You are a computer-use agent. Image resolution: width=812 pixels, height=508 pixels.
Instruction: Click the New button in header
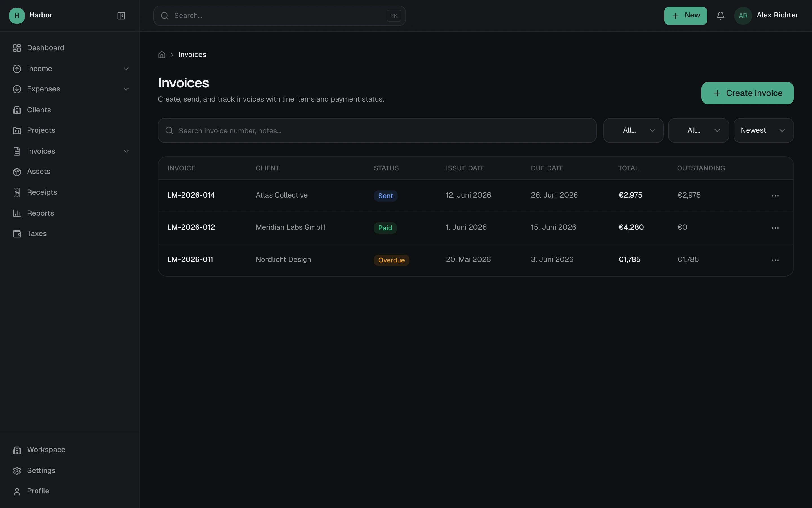(x=685, y=16)
